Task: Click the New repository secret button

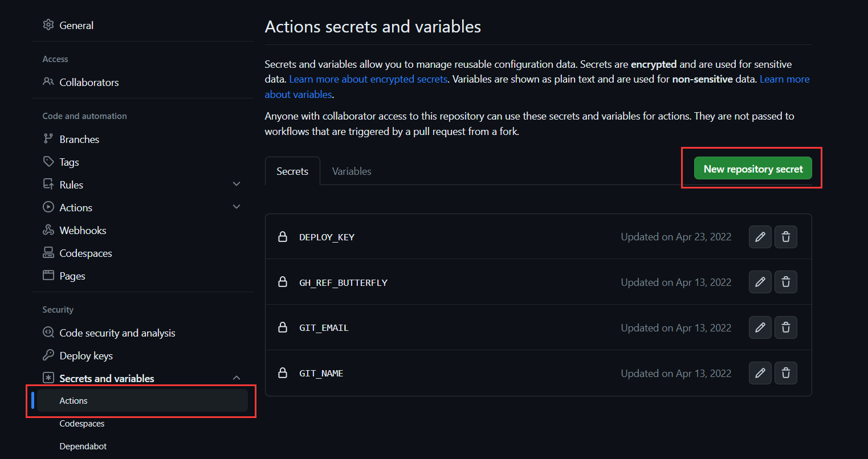Action: pyautogui.click(x=753, y=169)
